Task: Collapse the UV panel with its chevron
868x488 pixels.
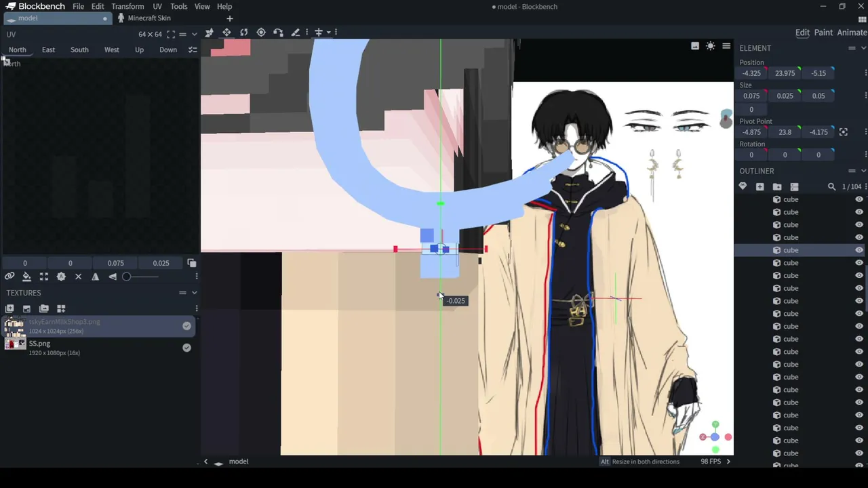Action: coord(194,35)
